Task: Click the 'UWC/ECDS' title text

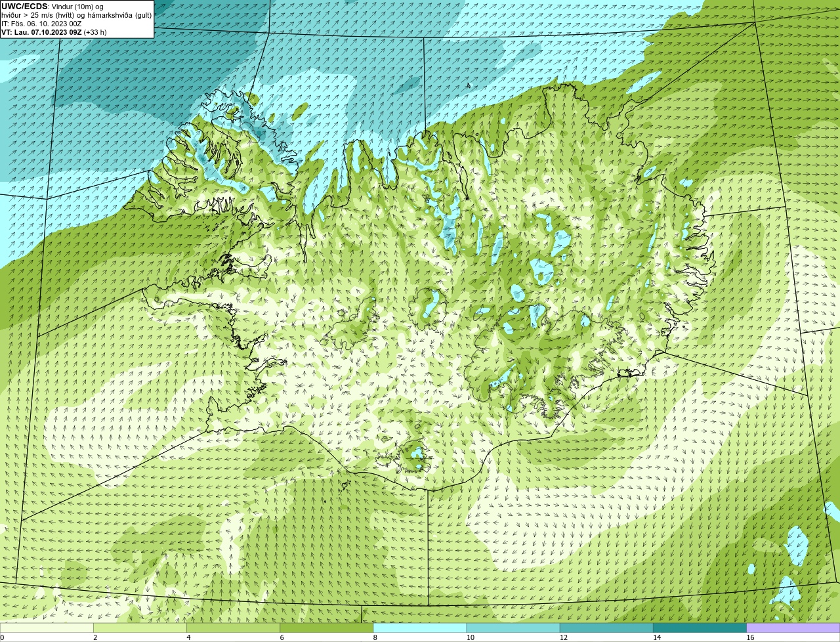Action: 24,7
